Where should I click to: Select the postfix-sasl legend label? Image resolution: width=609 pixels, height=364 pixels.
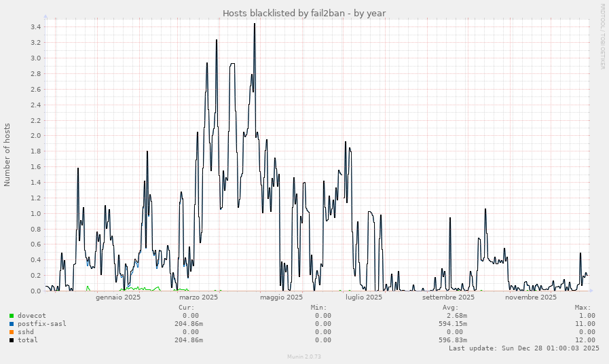click(x=41, y=324)
